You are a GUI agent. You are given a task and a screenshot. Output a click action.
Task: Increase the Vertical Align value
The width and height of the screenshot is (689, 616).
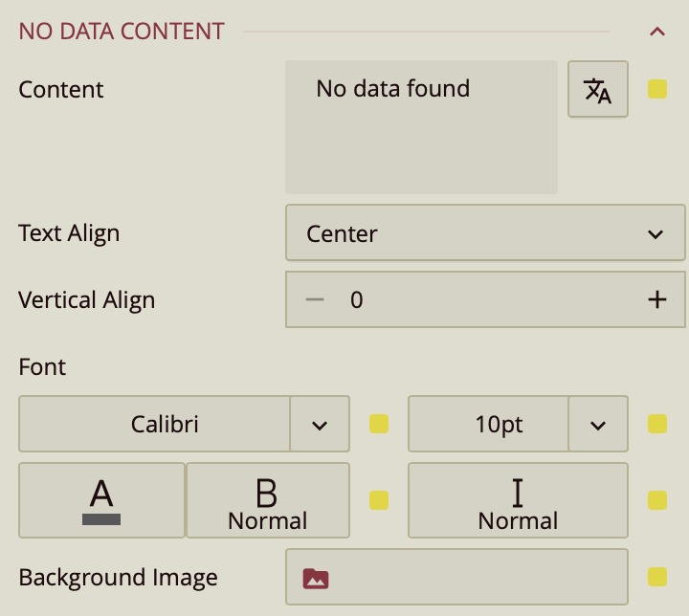(x=656, y=299)
